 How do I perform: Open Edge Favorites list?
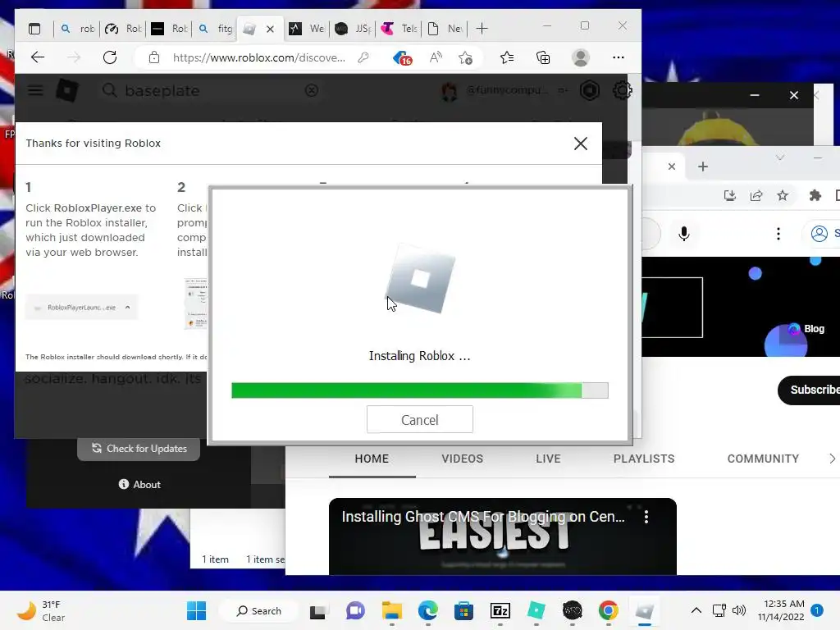(507, 57)
